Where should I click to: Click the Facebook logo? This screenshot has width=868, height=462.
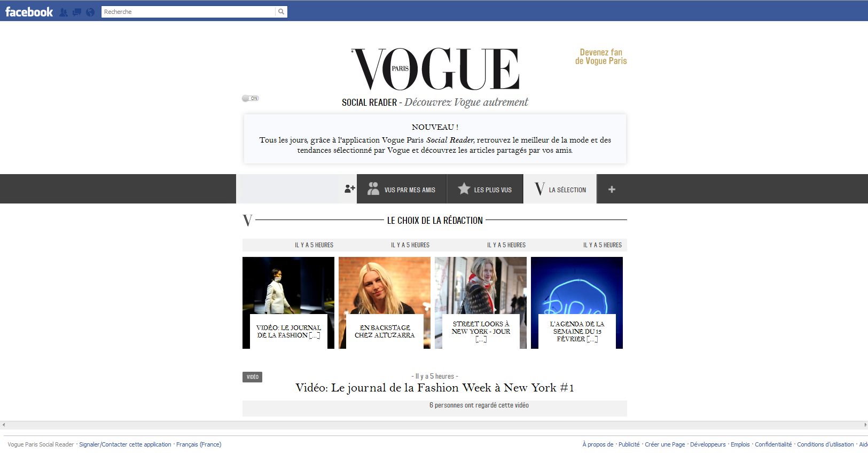[x=29, y=12]
